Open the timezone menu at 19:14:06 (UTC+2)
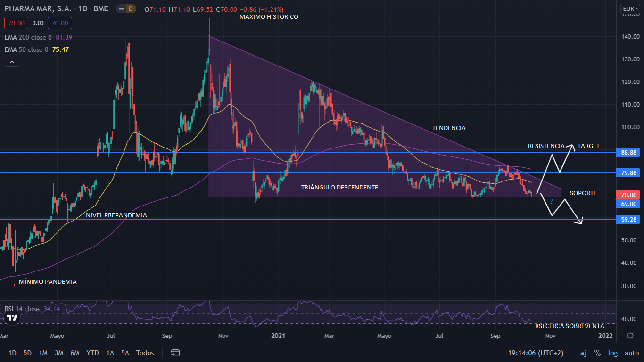 coord(535,353)
